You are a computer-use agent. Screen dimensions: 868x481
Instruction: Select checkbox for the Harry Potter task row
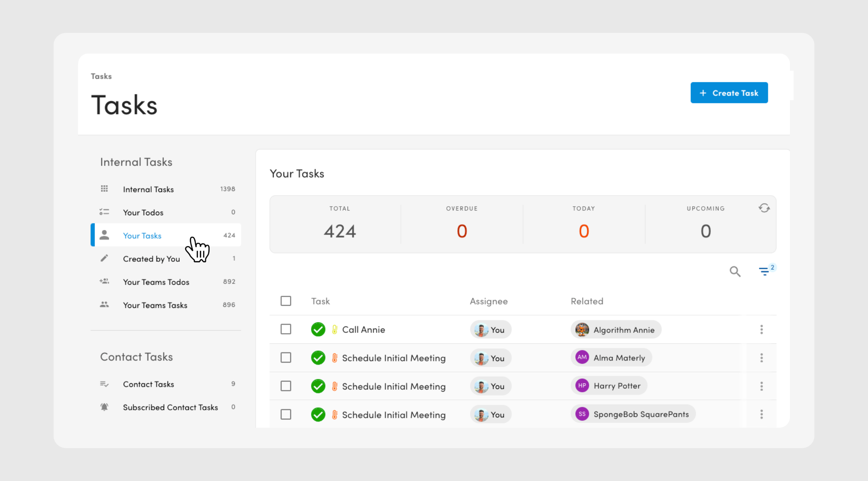pos(286,386)
